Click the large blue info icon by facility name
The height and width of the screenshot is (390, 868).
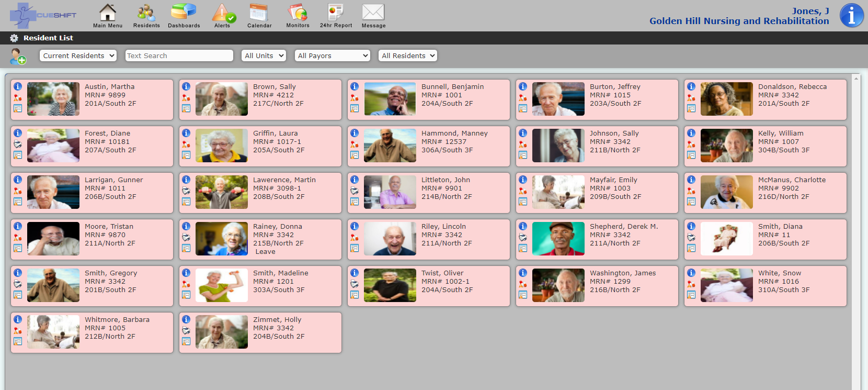851,15
